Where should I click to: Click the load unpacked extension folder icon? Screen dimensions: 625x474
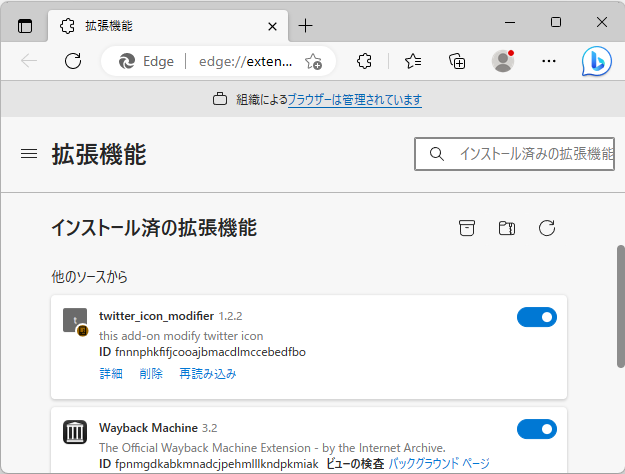(x=507, y=228)
